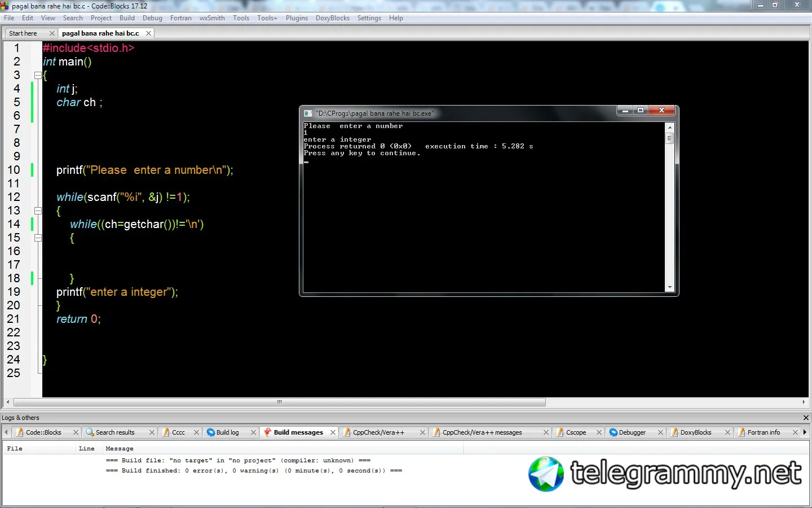This screenshot has width=812, height=508.
Task: Collapse the code fold at line 13
Action: (x=38, y=211)
